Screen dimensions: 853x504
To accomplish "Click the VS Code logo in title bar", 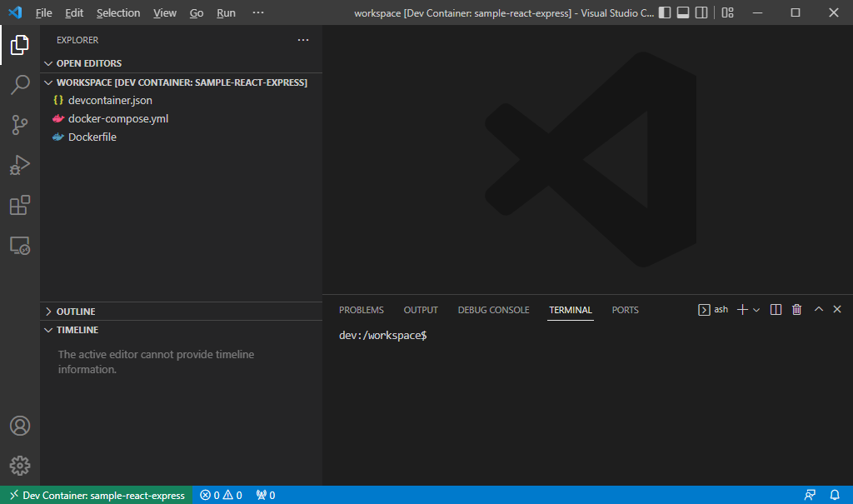I will click(x=15, y=12).
